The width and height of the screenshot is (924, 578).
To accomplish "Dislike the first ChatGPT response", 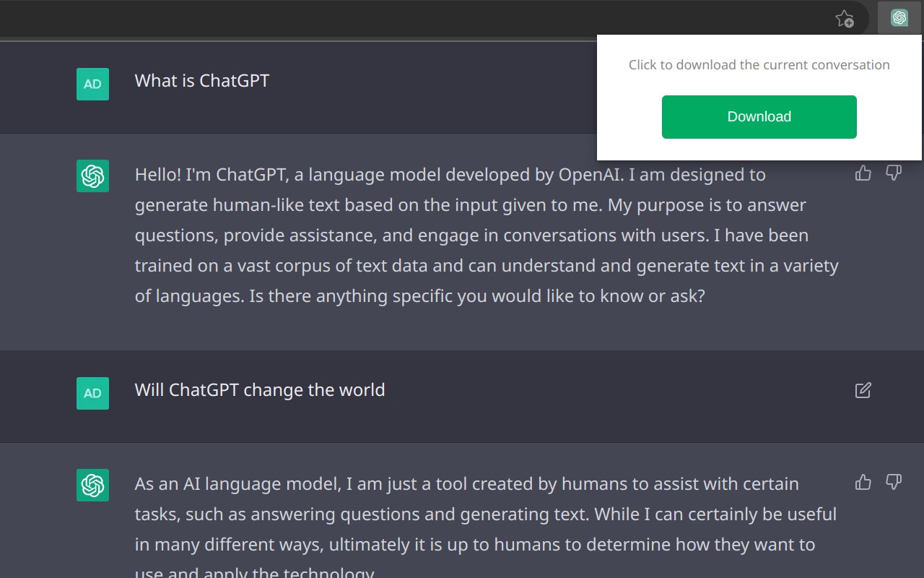I will (894, 173).
